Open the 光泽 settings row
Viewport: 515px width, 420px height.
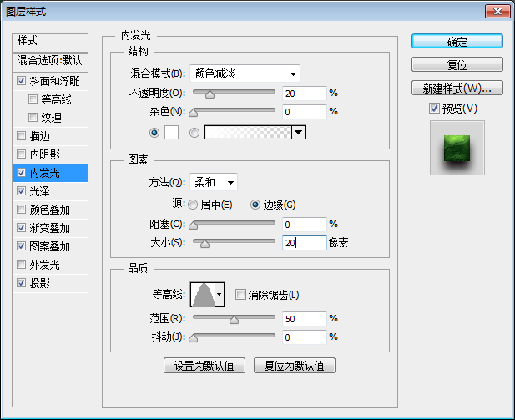click(x=50, y=191)
